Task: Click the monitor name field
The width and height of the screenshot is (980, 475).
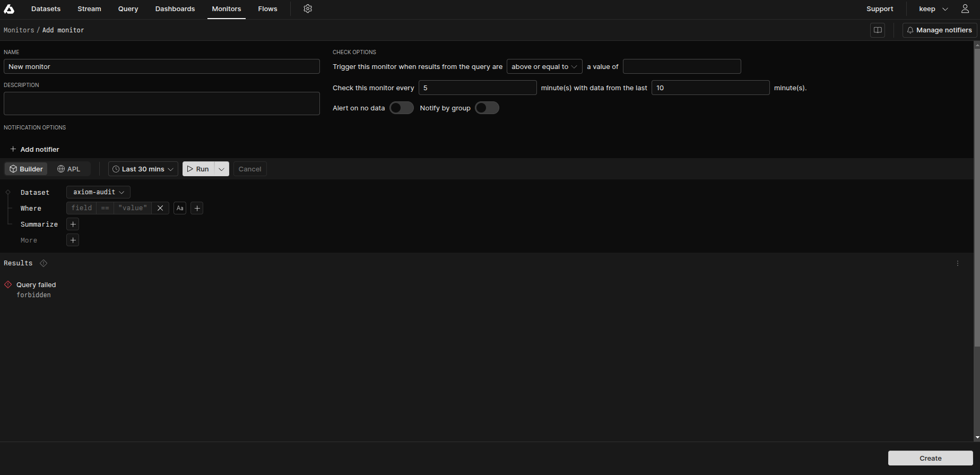Action: (x=162, y=66)
